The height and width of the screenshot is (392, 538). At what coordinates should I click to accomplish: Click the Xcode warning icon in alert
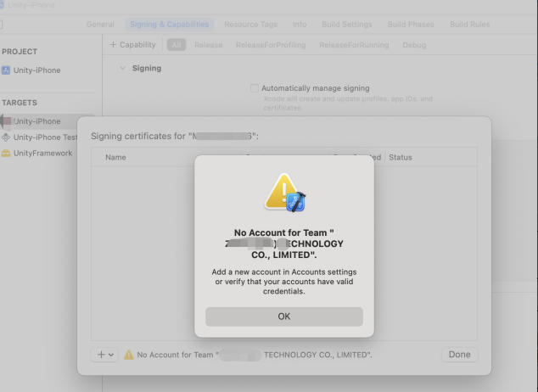[x=284, y=193]
